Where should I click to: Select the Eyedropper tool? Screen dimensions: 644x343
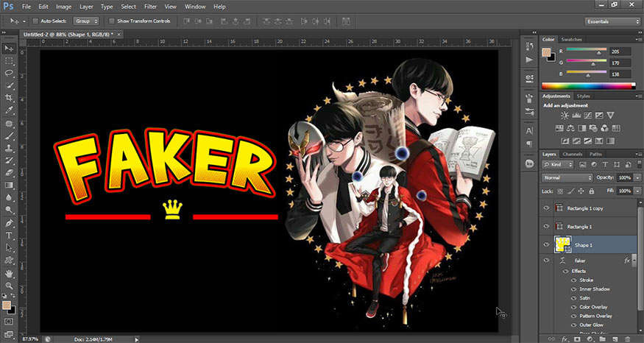(9, 110)
